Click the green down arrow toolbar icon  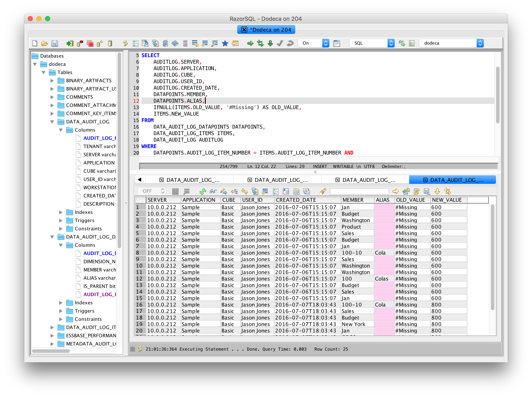pyautogui.click(x=270, y=43)
